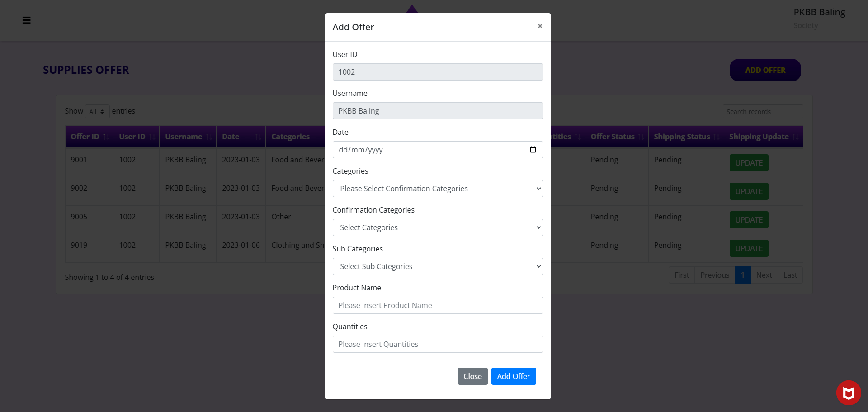Viewport: 868px width, 412px height.
Task: Close the Add Offer dialog with X
Action: [x=539, y=26]
